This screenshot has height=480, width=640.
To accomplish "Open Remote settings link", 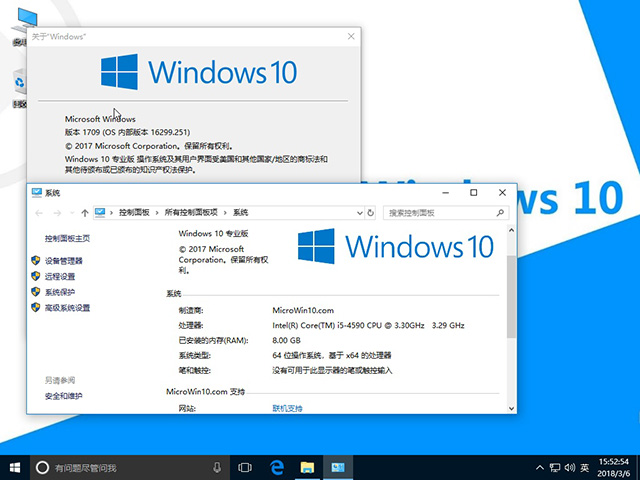I will [x=60, y=276].
